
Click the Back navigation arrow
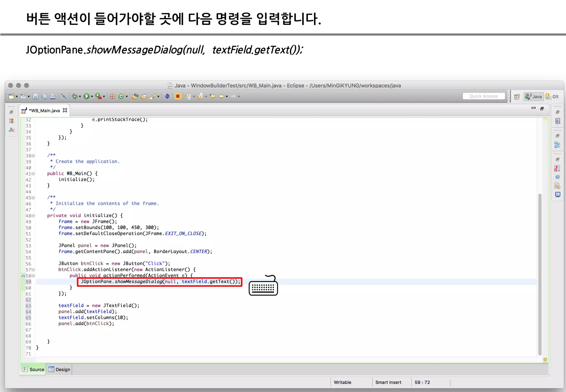221,96
